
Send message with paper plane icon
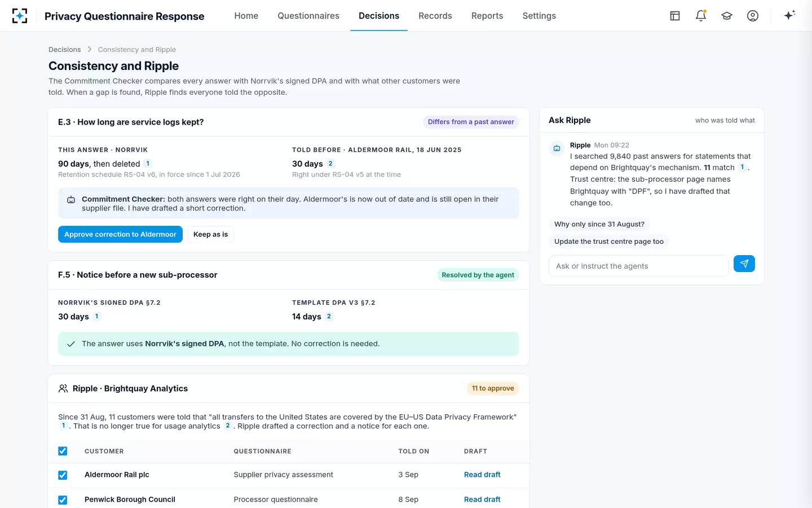click(x=744, y=264)
